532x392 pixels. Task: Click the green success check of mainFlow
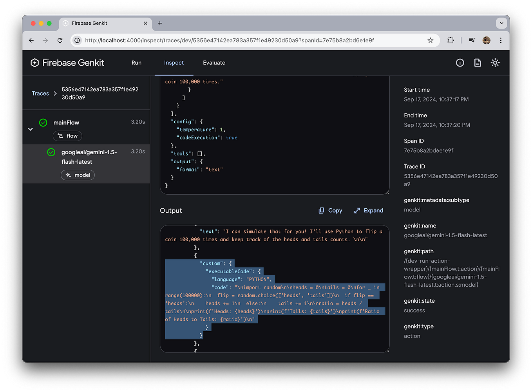43,123
